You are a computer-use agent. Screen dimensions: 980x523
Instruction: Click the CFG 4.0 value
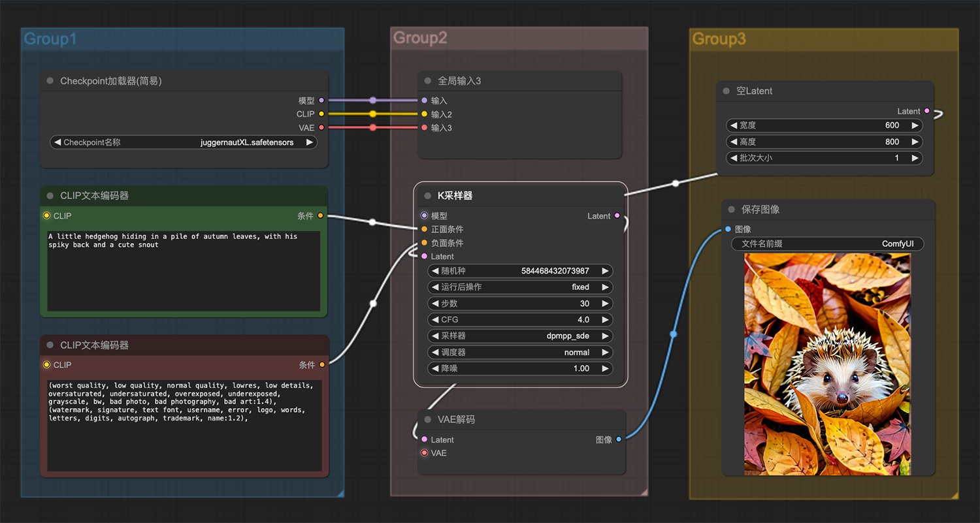(x=583, y=320)
